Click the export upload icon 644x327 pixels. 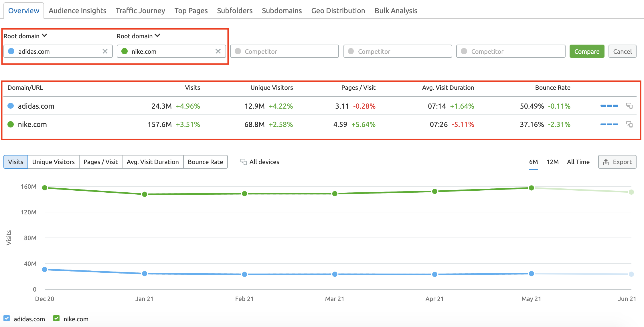pos(606,162)
